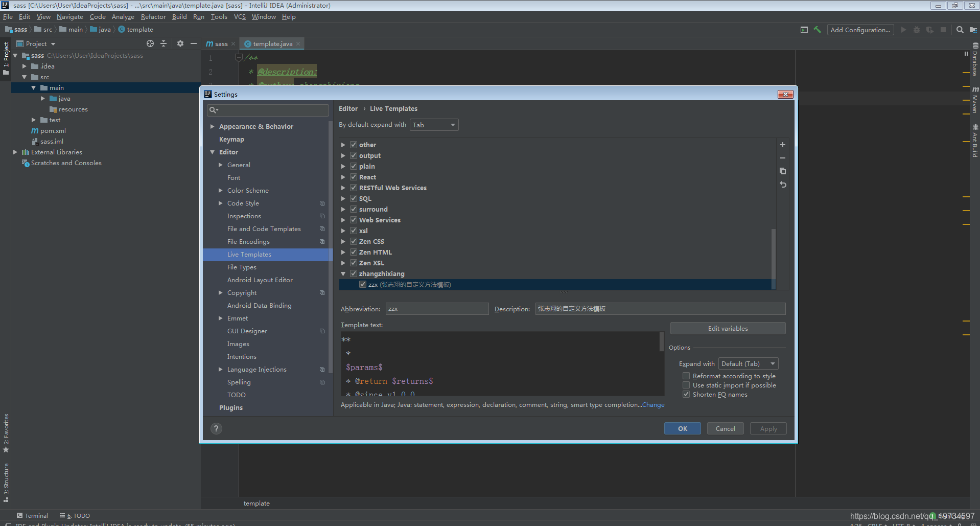Toggle the Zen HTML group checkbox
This screenshot has height=526, width=980.
pyautogui.click(x=354, y=252)
